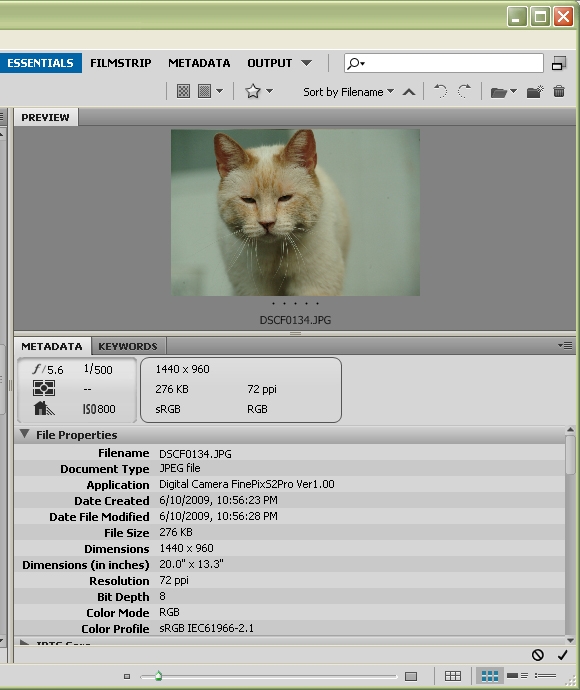The image size is (580, 690).
Task: Click the Date Created value
Action: (218, 500)
